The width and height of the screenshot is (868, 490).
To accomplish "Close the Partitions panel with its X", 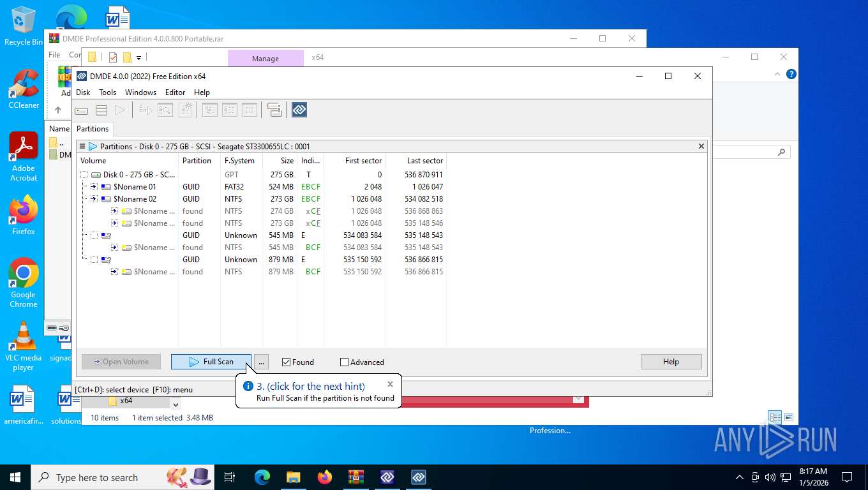I will tap(701, 146).
